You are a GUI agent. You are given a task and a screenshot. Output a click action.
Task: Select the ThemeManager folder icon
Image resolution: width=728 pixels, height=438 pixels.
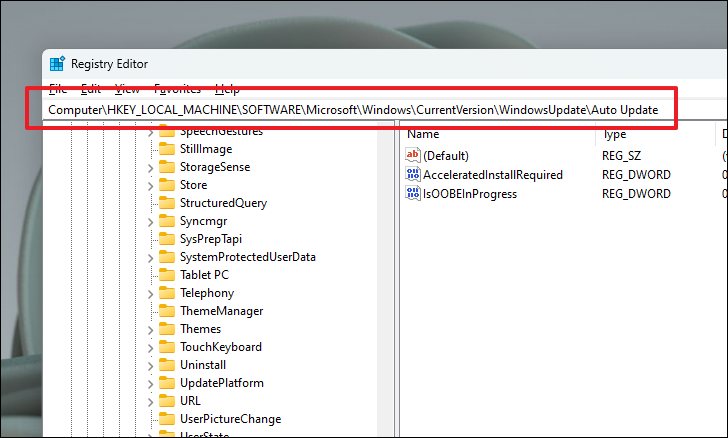(x=167, y=311)
